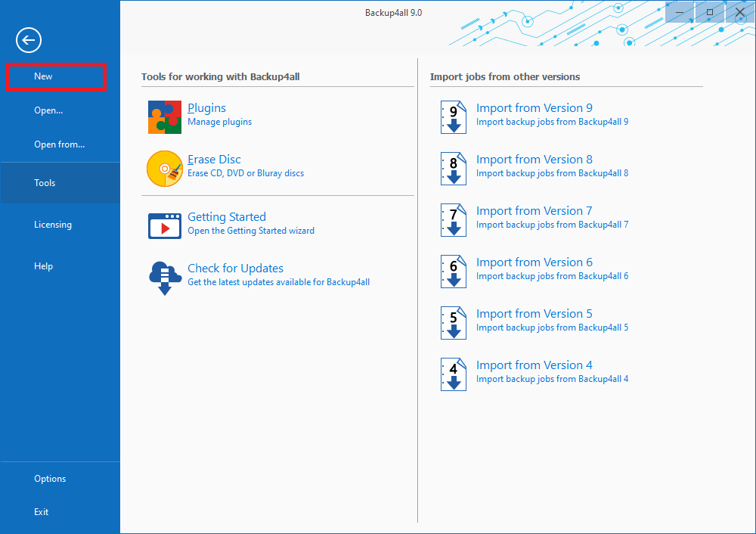This screenshot has width=756, height=534.
Task: Click 'Import backup jobs from Backup4all 8' text
Action: pyautogui.click(x=552, y=173)
